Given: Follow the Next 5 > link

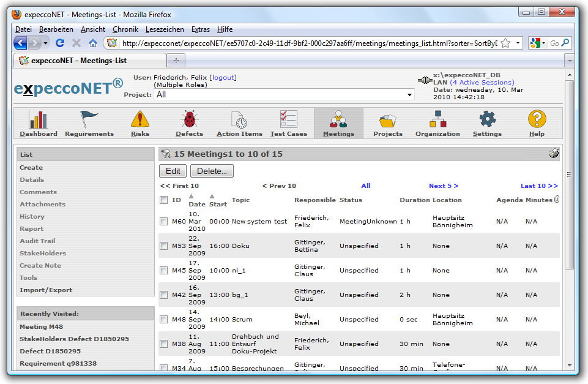Looking at the screenshot, I should (443, 186).
